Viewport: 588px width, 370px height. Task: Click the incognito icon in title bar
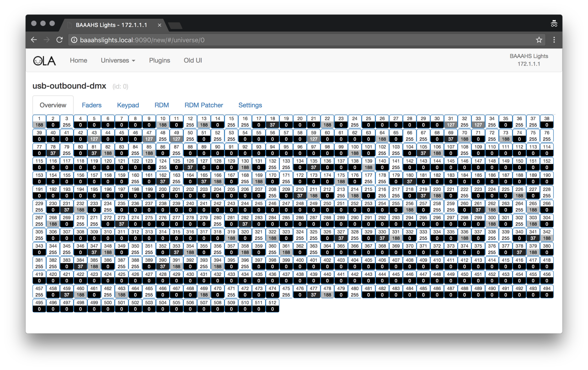(554, 24)
